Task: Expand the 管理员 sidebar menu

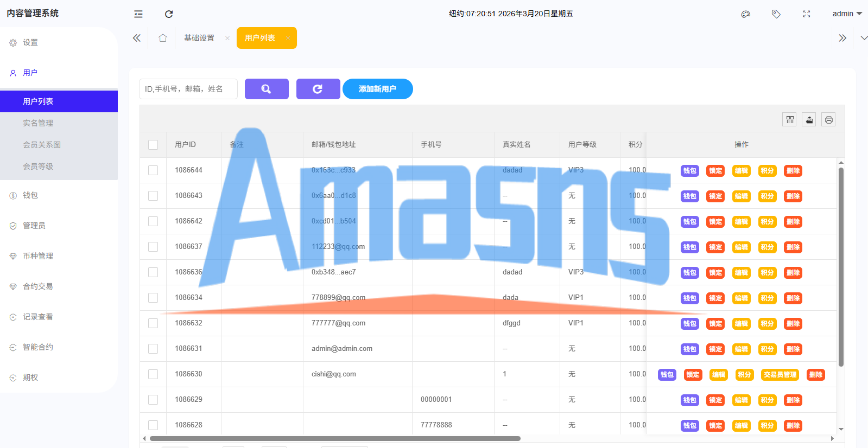Action: 59,226
